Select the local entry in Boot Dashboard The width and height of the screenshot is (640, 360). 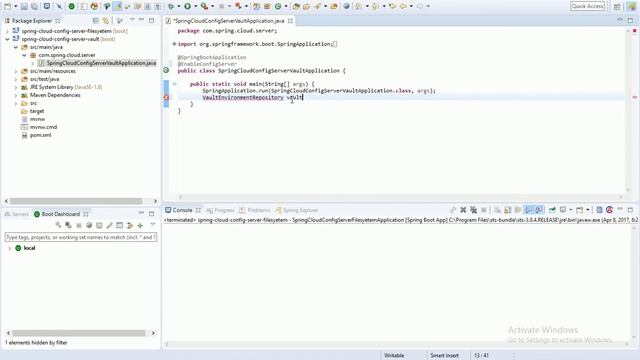point(29,248)
